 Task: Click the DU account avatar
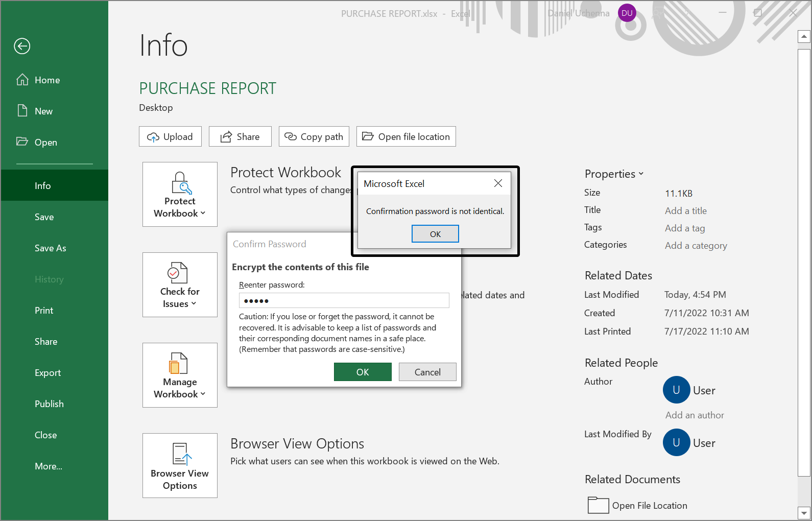627,13
